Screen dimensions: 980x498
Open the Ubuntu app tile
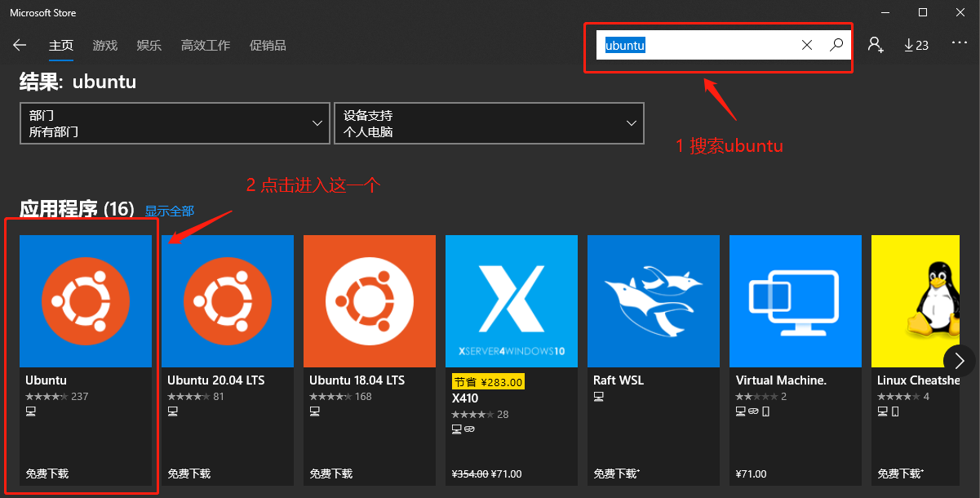pyautogui.click(x=86, y=301)
